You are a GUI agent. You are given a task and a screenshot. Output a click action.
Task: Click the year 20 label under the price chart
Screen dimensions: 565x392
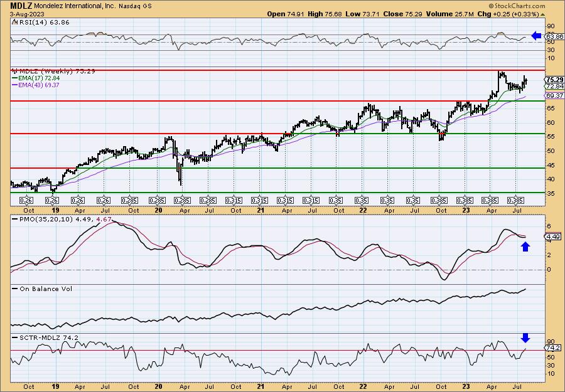click(x=158, y=210)
